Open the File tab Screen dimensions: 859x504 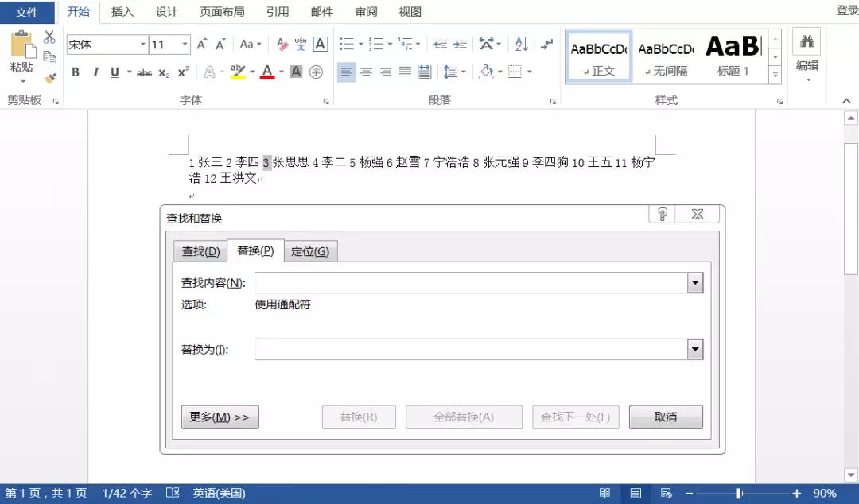[27, 12]
